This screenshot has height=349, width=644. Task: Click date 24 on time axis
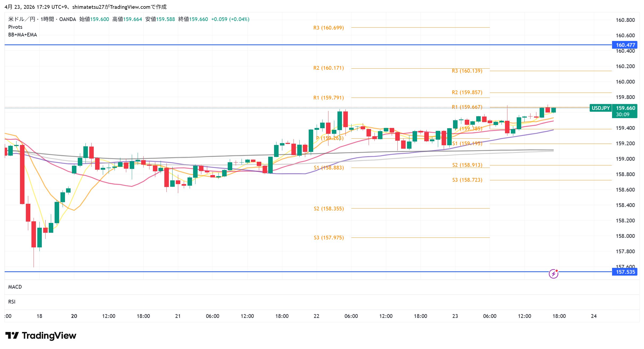[x=594, y=316]
